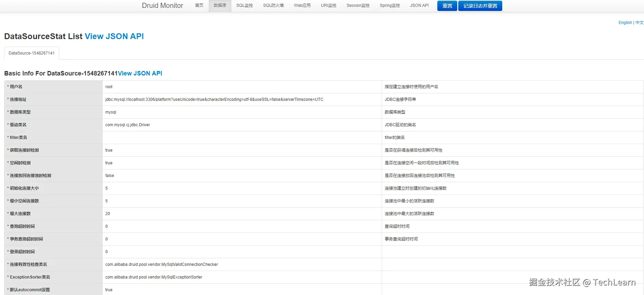Open View JSON API link beside Basic Info heading
Image resolution: width=644 pixels, height=295 pixels.
[x=140, y=73]
